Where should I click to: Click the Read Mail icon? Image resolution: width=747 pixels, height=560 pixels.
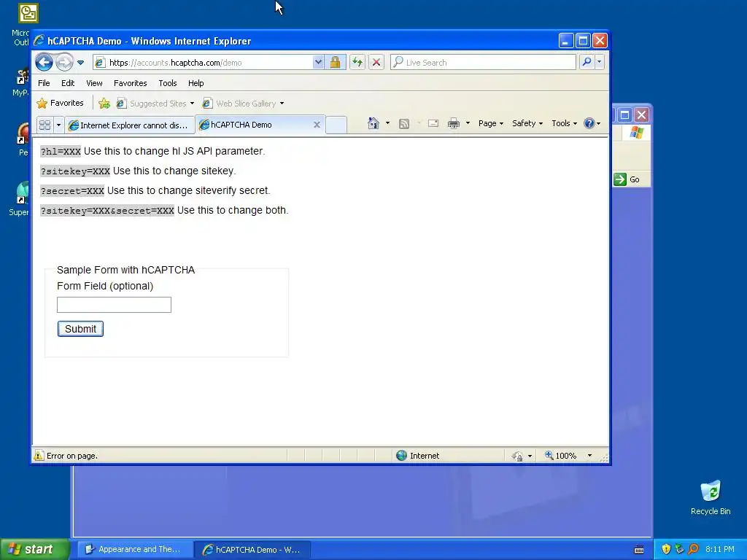click(x=433, y=123)
